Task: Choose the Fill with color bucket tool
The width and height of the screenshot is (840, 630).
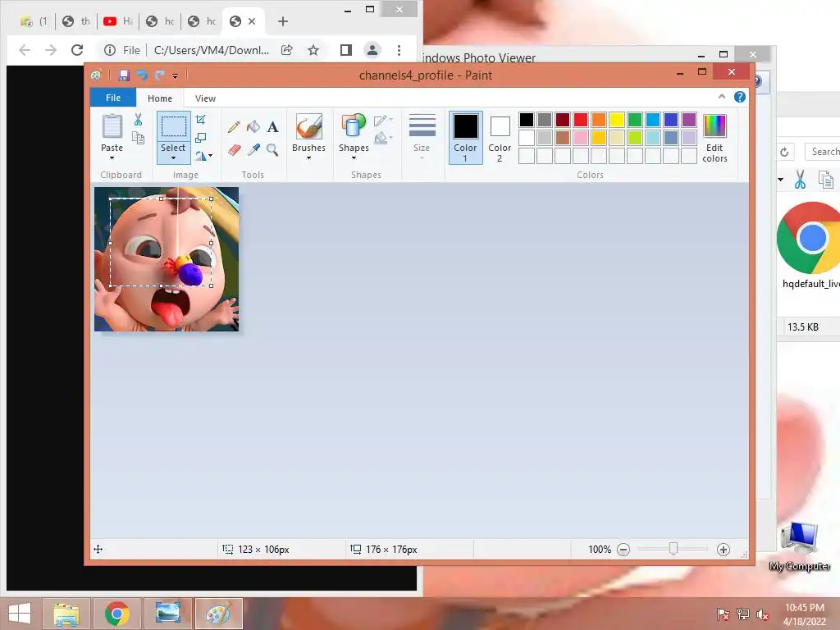Action: click(x=253, y=127)
